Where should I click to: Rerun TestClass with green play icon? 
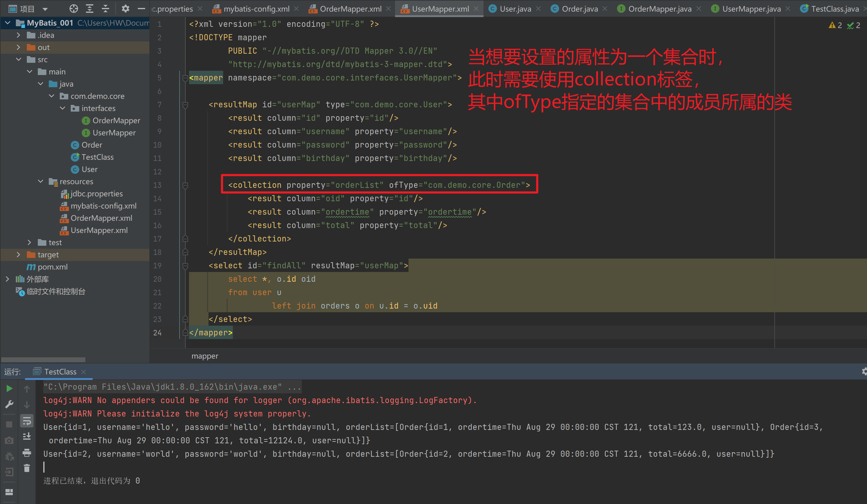pos(9,389)
